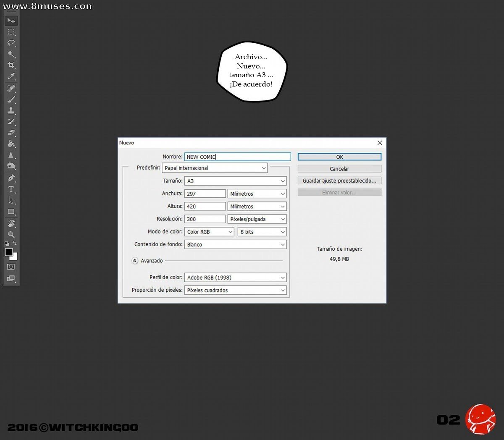Collapse the Avanzado section
Viewport: 504px width, 440px height.
pyautogui.click(x=135, y=261)
